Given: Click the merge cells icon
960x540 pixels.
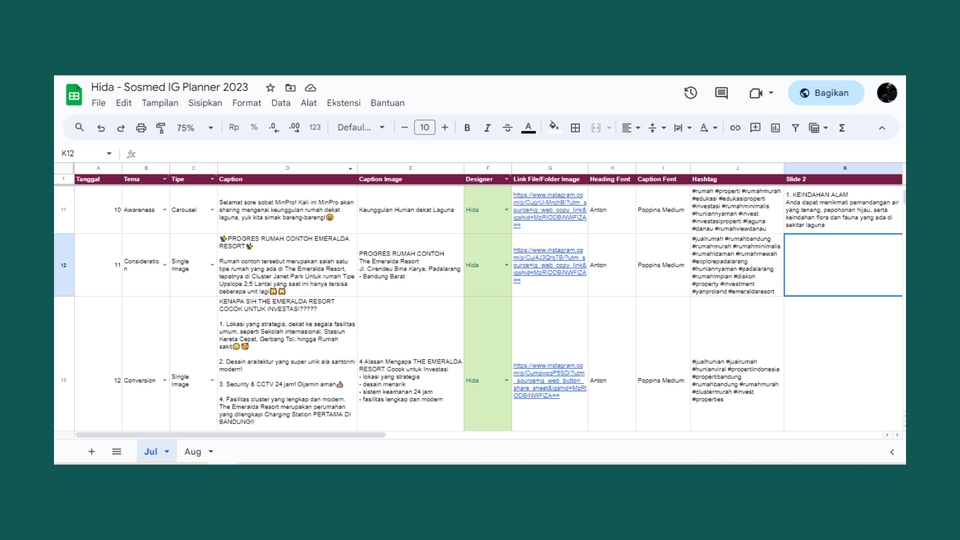Looking at the screenshot, I should point(596,128).
